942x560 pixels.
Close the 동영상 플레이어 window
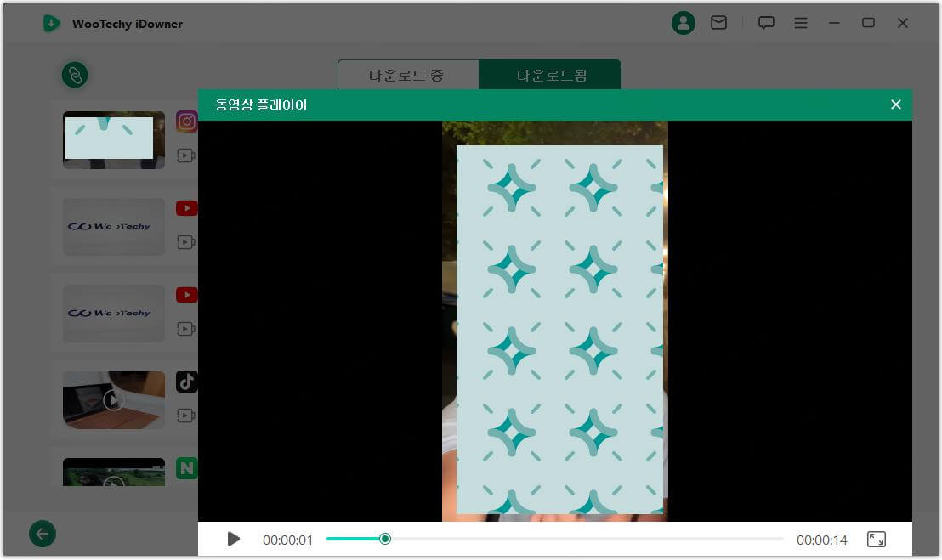[x=895, y=105]
